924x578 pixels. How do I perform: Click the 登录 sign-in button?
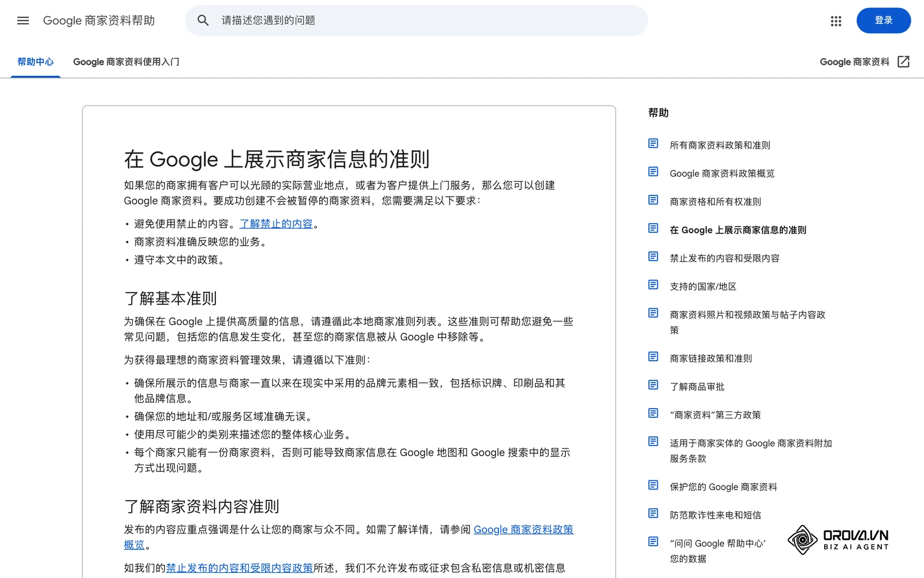coord(884,20)
